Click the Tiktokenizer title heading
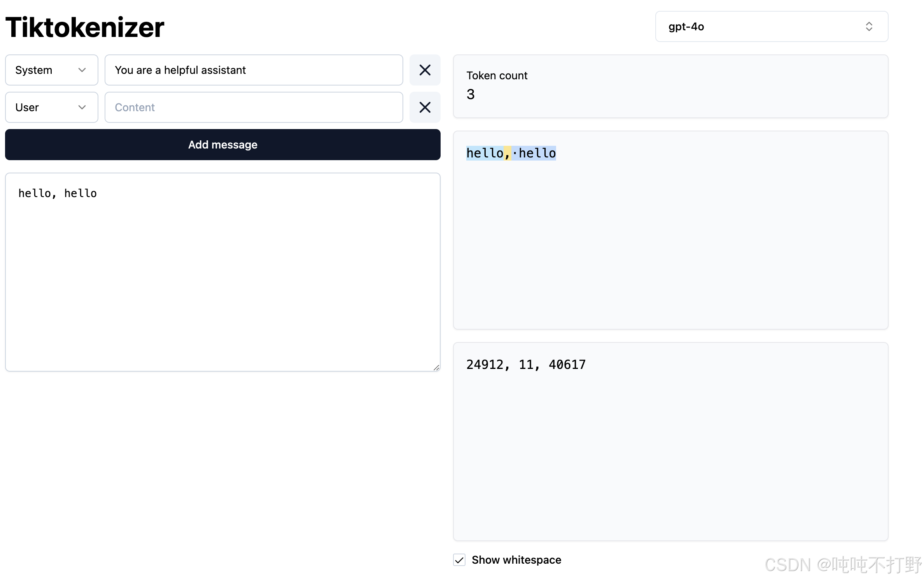The image size is (924, 580). point(85,27)
